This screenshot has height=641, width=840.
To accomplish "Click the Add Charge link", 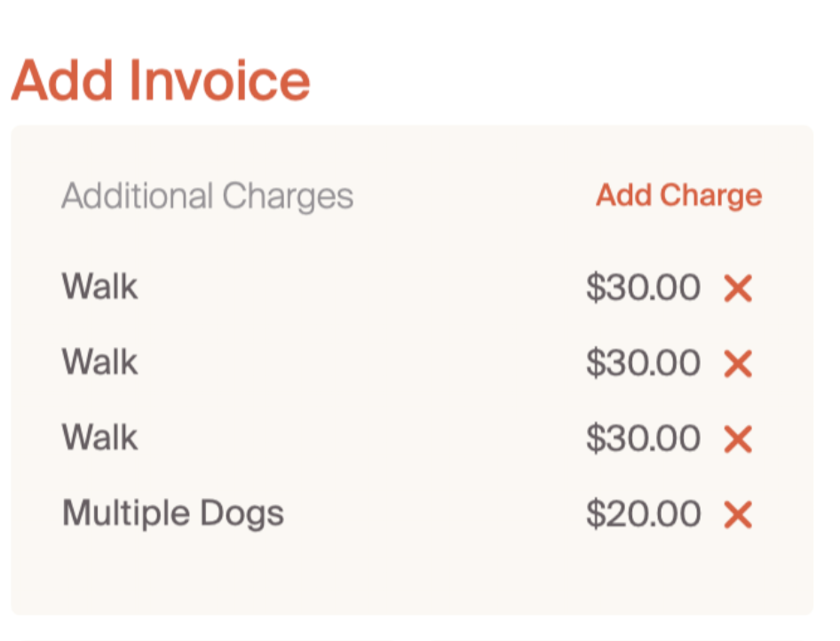I will (678, 195).
